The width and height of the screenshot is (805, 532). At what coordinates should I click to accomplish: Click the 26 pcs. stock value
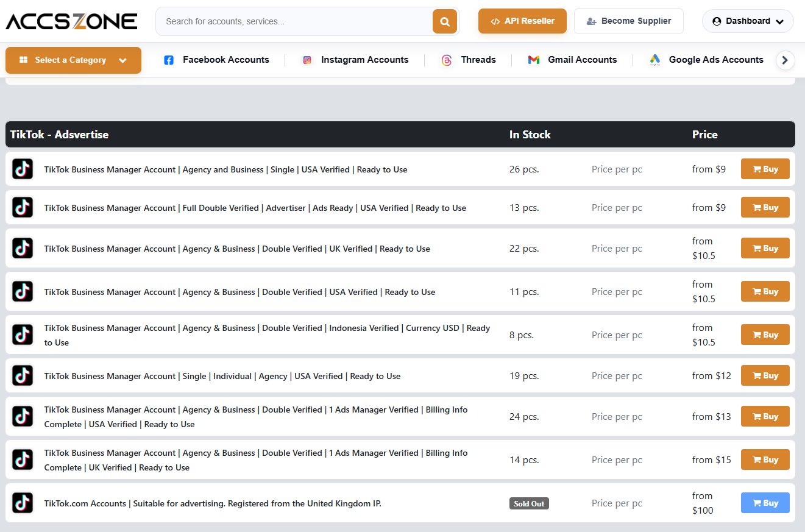524,169
